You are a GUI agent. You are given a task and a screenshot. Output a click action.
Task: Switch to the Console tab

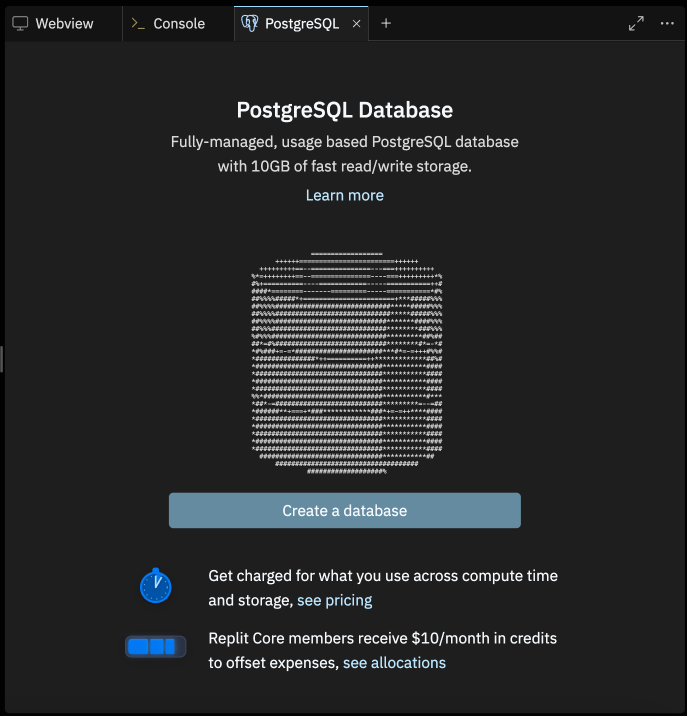tap(178, 24)
